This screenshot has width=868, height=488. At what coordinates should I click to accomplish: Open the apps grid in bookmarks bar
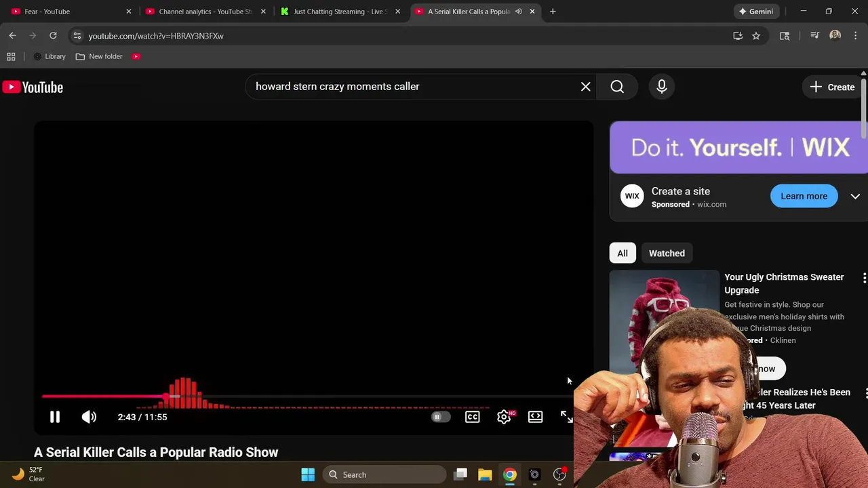tap(11, 56)
